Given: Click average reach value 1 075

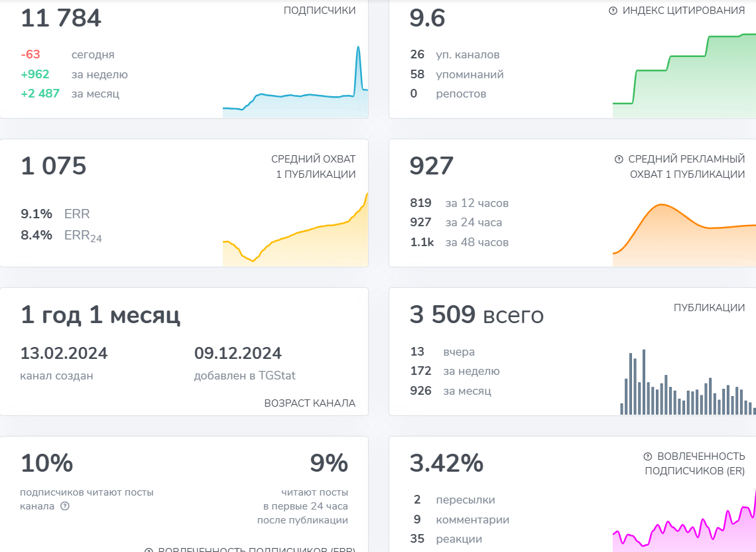Looking at the screenshot, I should pos(54,166).
